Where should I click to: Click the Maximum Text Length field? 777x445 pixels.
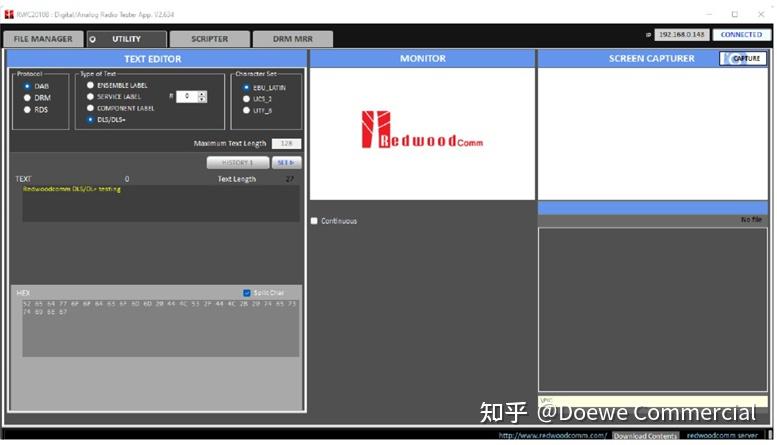click(286, 144)
